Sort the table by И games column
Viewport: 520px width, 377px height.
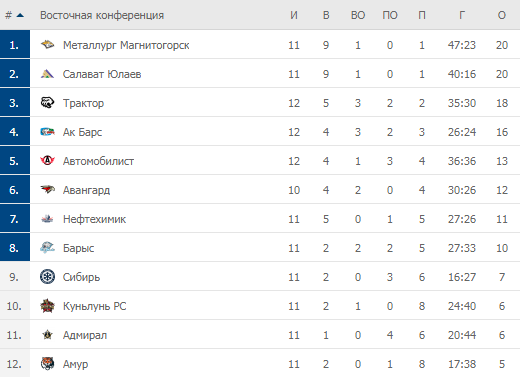[294, 15]
